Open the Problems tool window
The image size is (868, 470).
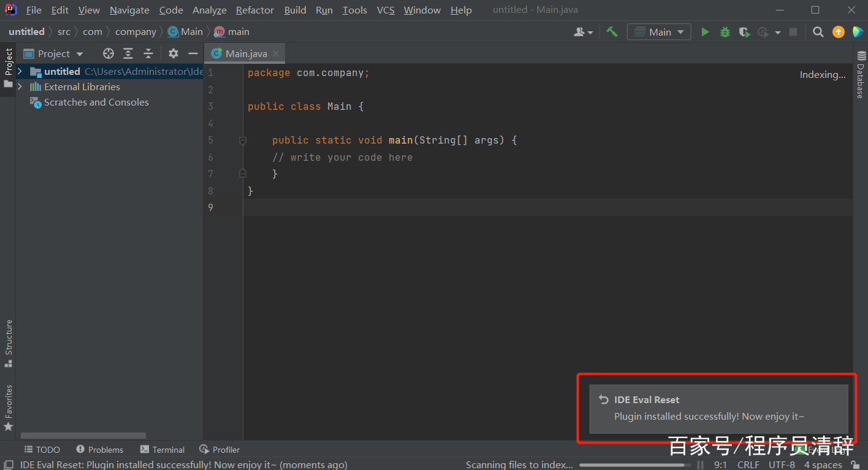[99, 450]
